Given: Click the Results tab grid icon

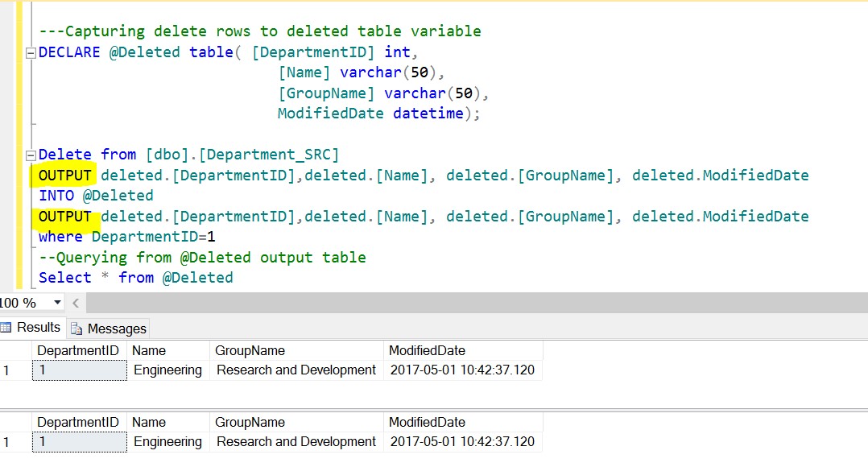Looking at the screenshot, I should point(6,328).
